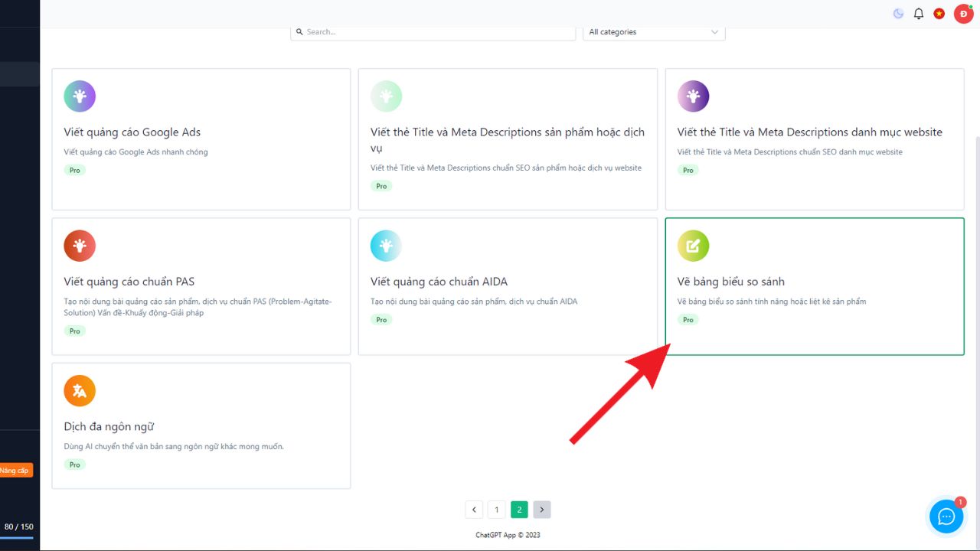Open the Vẽ bảng biểu so sánh title
Screen dimensions: 980x551
(731, 282)
